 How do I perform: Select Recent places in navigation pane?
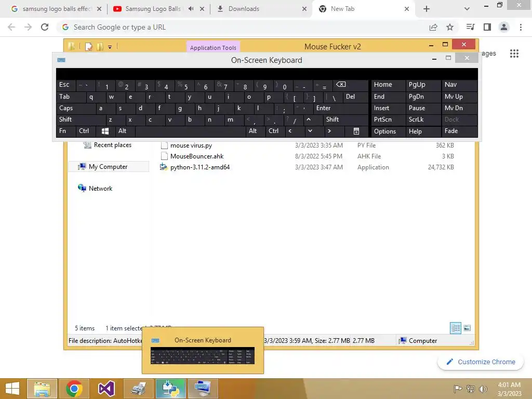(x=107, y=145)
